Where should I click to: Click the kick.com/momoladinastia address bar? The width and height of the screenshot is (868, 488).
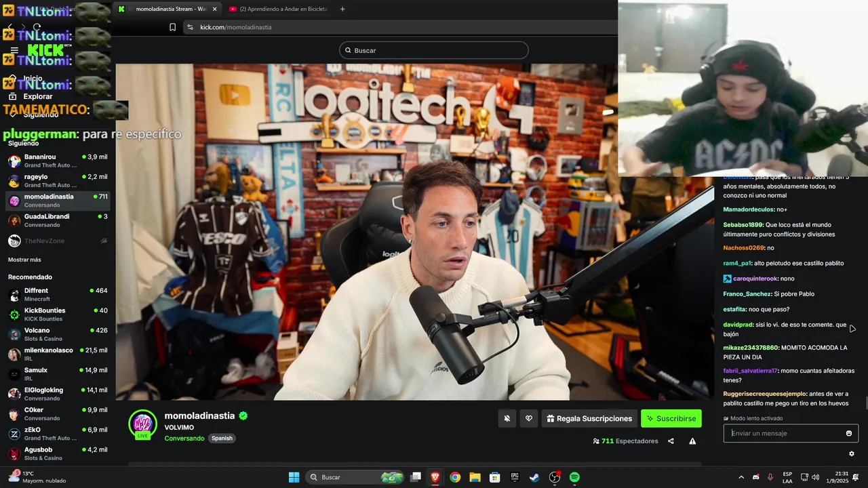(236, 27)
